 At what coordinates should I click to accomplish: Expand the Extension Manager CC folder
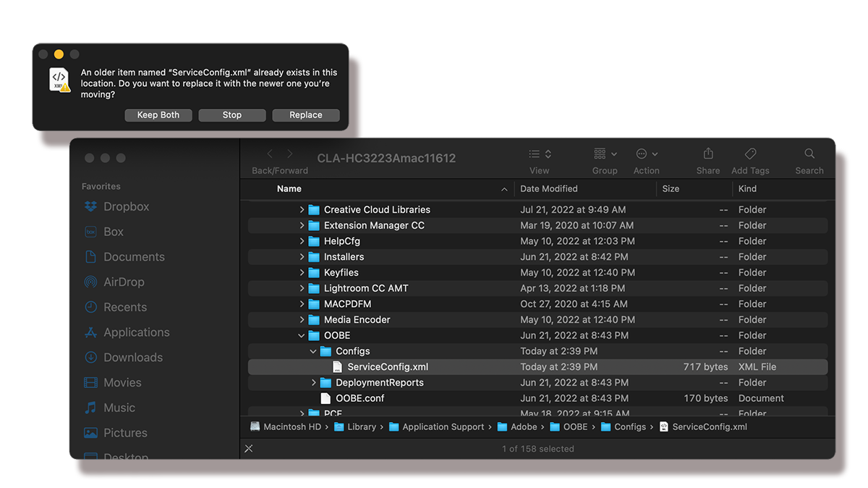[x=302, y=226]
